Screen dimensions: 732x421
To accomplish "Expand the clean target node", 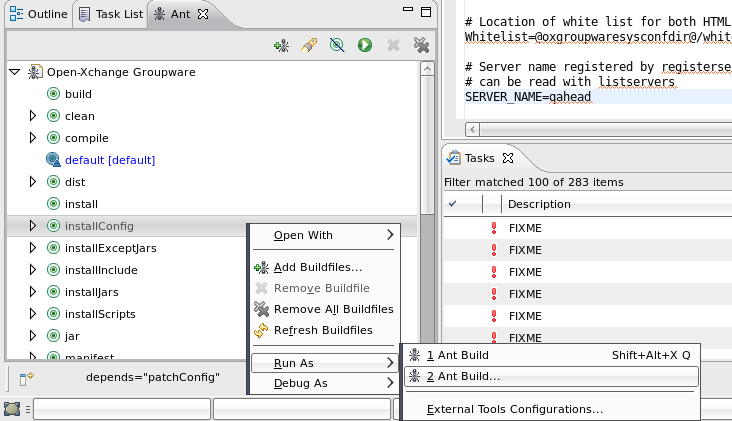I will point(32,116).
